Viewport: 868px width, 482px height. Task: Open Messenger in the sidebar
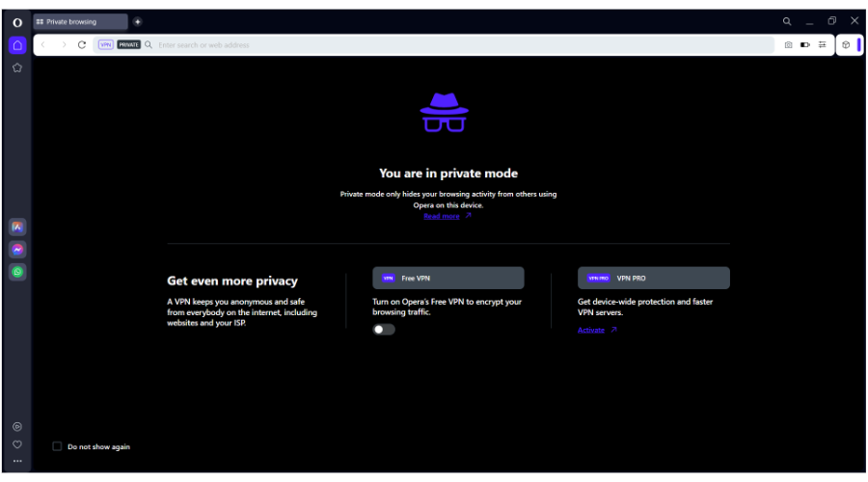click(17, 250)
